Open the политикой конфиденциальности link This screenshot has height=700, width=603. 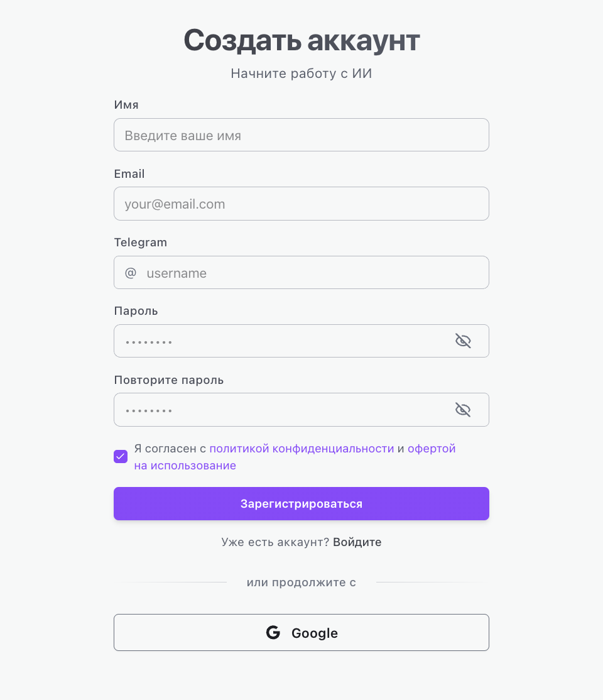pos(301,449)
